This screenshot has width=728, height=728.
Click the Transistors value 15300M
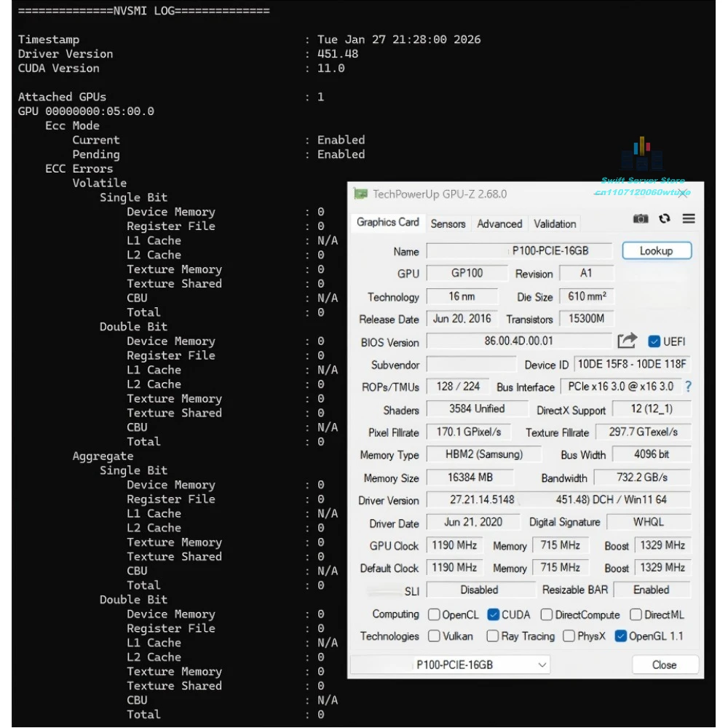586,319
